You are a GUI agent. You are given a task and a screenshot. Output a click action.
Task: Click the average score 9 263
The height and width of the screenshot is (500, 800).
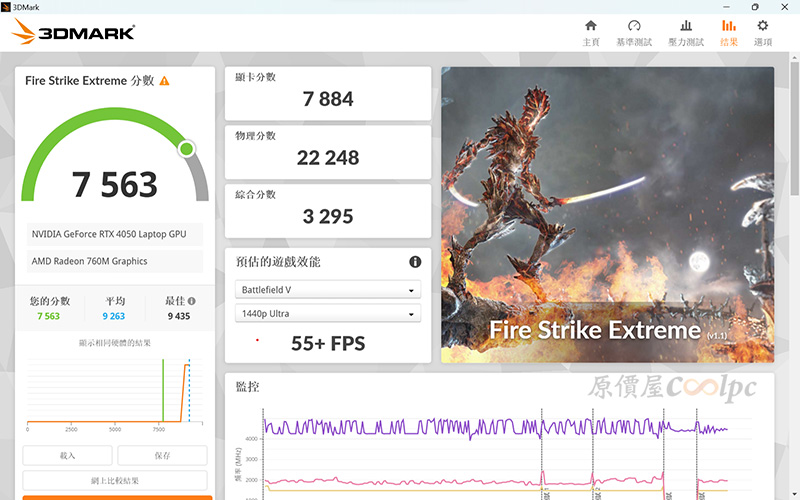[114, 316]
